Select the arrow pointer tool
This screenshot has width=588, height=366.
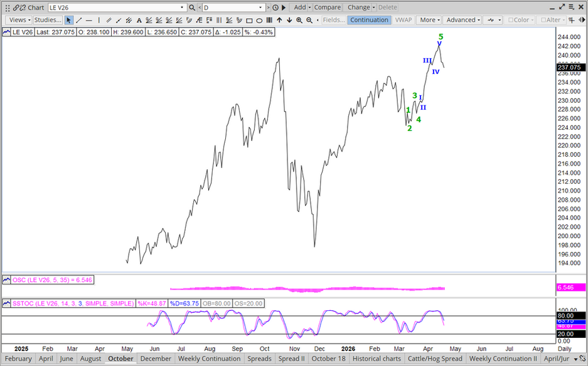click(x=68, y=20)
